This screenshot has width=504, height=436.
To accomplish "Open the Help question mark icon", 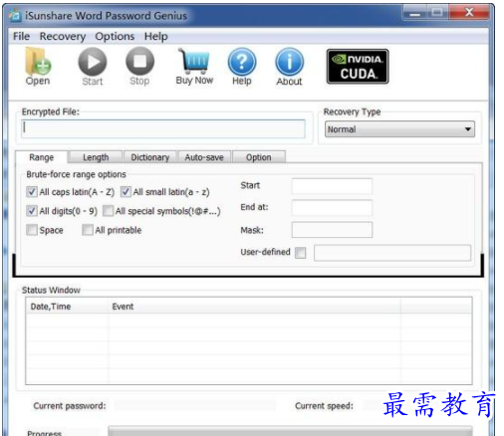I will (x=242, y=66).
